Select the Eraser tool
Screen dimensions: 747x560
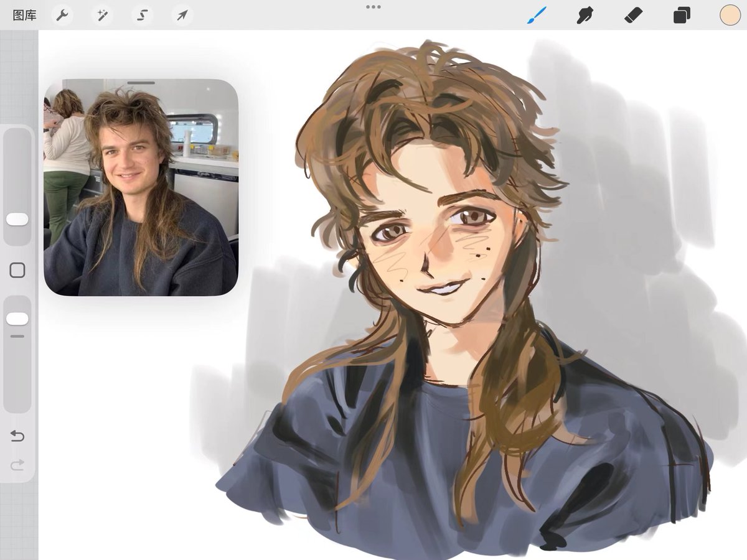pos(633,15)
